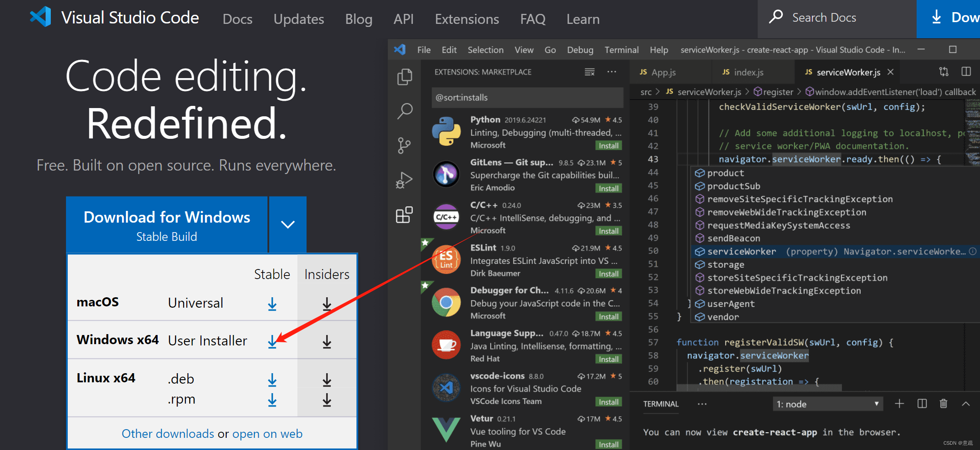The height and width of the screenshot is (450, 980).
Task: Open the API navigation link
Action: (x=403, y=19)
